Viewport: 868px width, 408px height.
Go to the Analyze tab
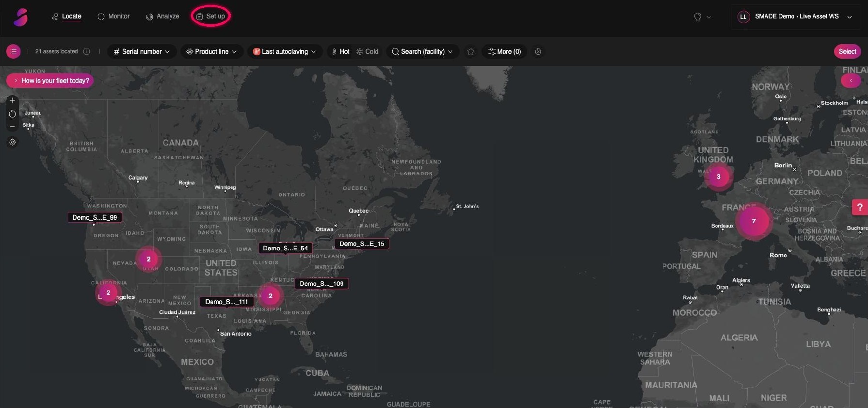point(162,16)
